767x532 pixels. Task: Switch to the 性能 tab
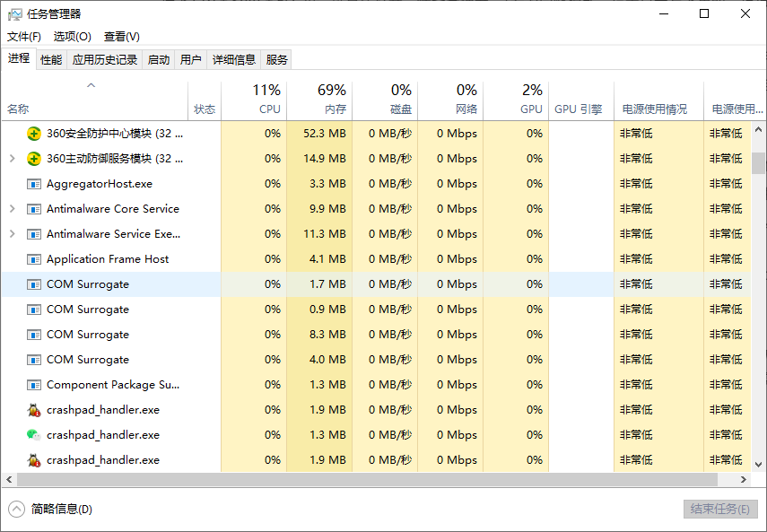[x=51, y=59]
